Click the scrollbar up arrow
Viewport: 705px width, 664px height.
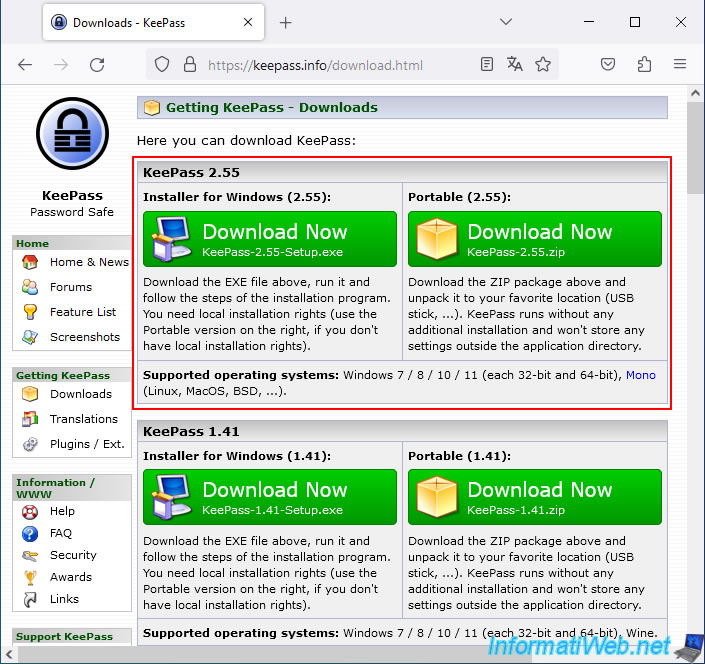click(695, 93)
